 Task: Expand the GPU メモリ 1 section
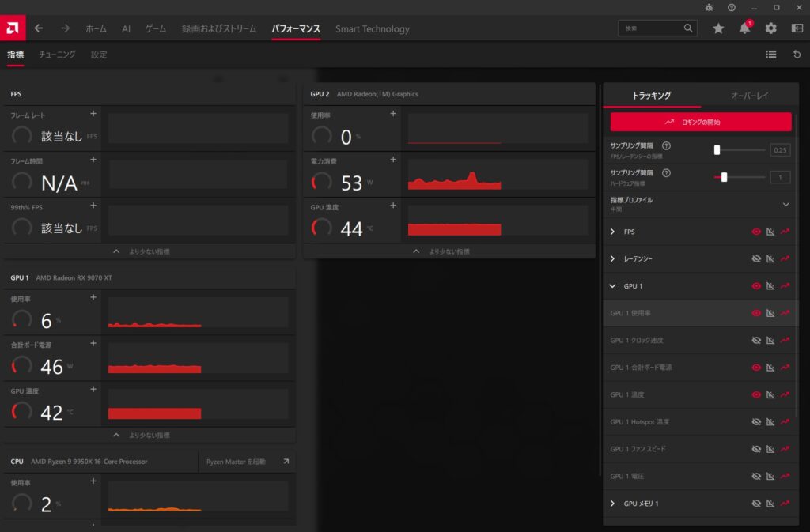(x=613, y=504)
